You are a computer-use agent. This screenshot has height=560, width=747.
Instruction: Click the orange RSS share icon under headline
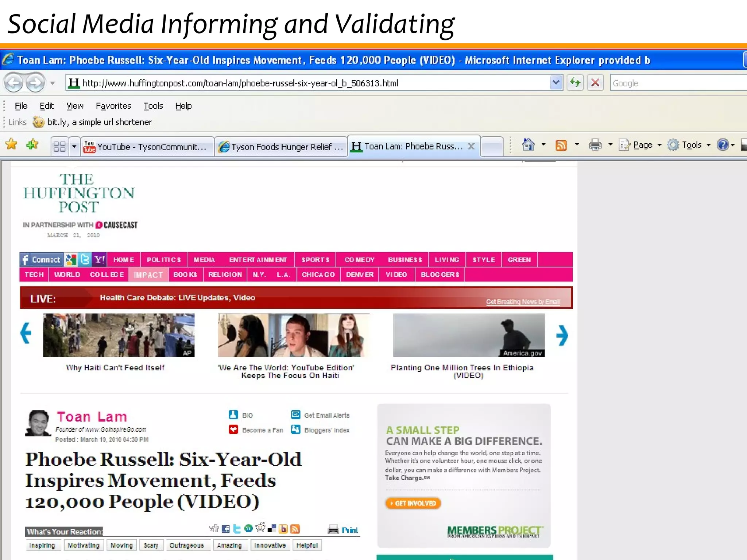pos(295,529)
